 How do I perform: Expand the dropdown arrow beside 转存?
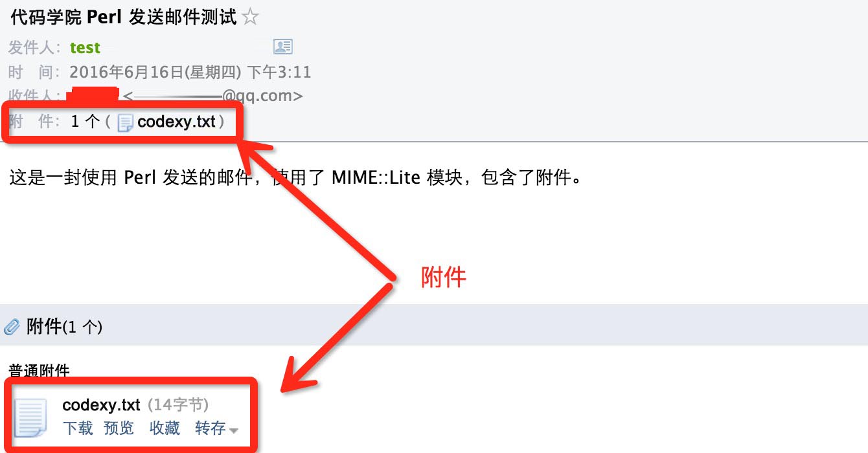click(234, 430)
